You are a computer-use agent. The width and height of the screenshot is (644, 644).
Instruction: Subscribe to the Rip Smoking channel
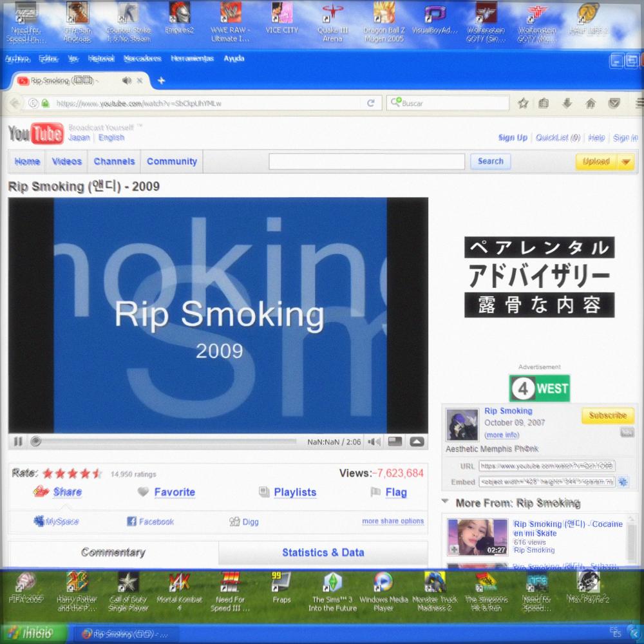pos(608,415)
